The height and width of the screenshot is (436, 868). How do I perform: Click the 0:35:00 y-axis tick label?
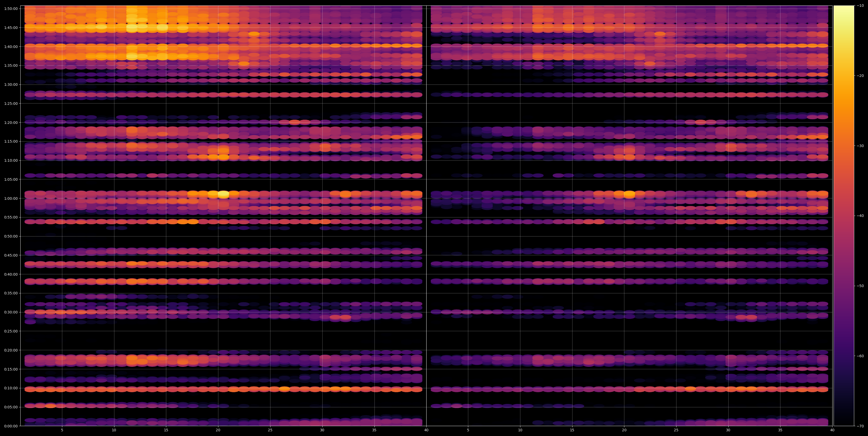pyautogui.click(x=11, y=293)
